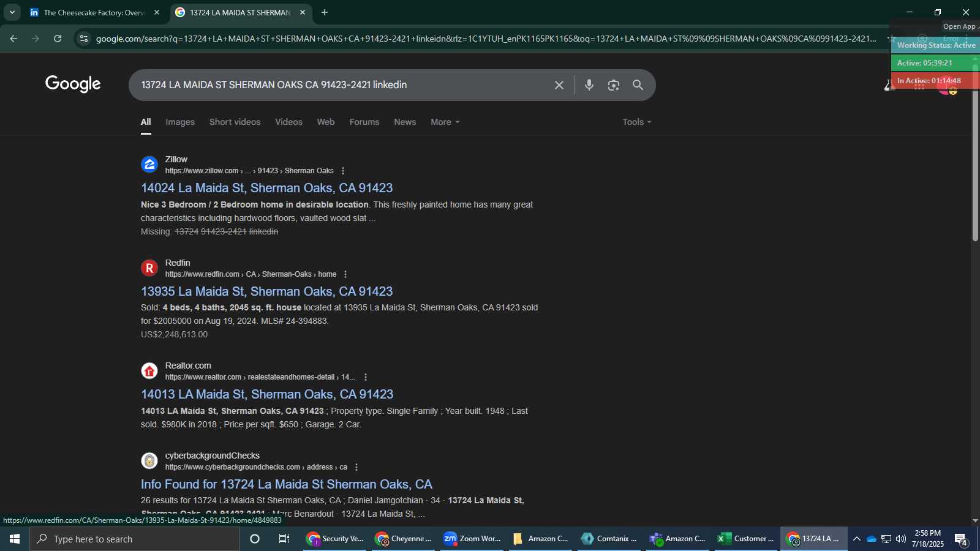Reload the current page
The image size is (980, 551).
pyautogui.click(x=58, y=39)
